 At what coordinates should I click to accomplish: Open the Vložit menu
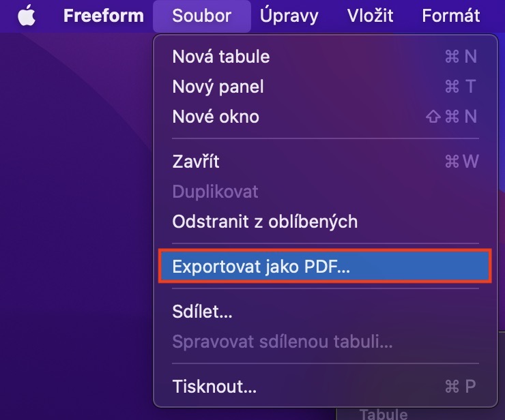(x=369, y=16)
